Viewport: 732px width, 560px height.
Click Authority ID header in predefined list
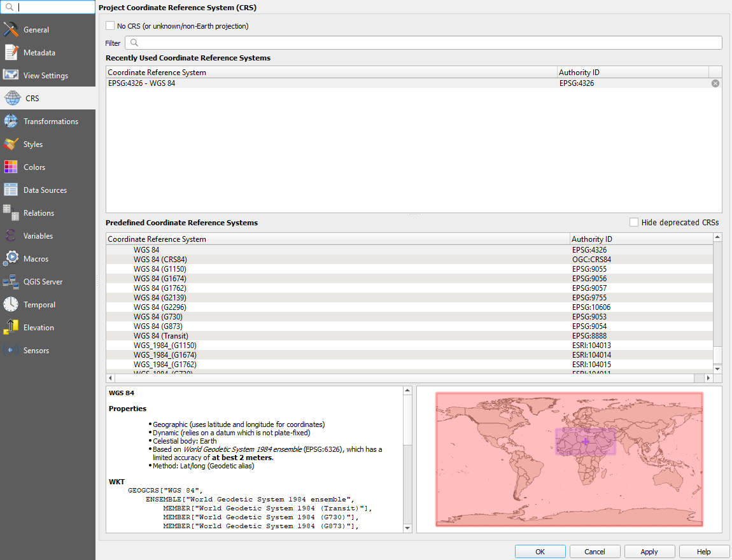click(x=642, y=239)
